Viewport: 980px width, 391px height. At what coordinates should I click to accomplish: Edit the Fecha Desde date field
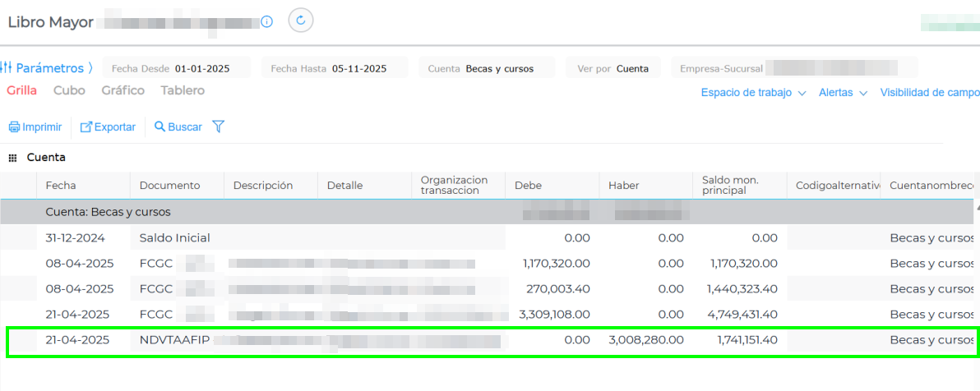tap(202, 69)
